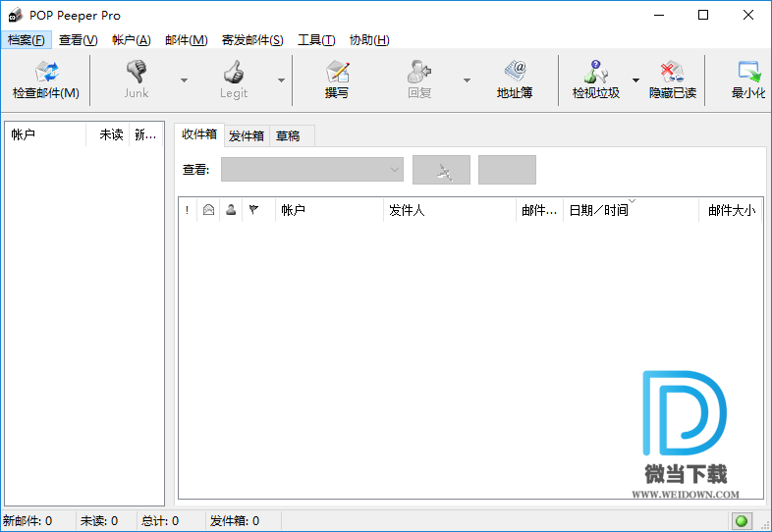Sort by the read-status envelope column
Viewport: 772px width, 532px height.
coord(209,210)
